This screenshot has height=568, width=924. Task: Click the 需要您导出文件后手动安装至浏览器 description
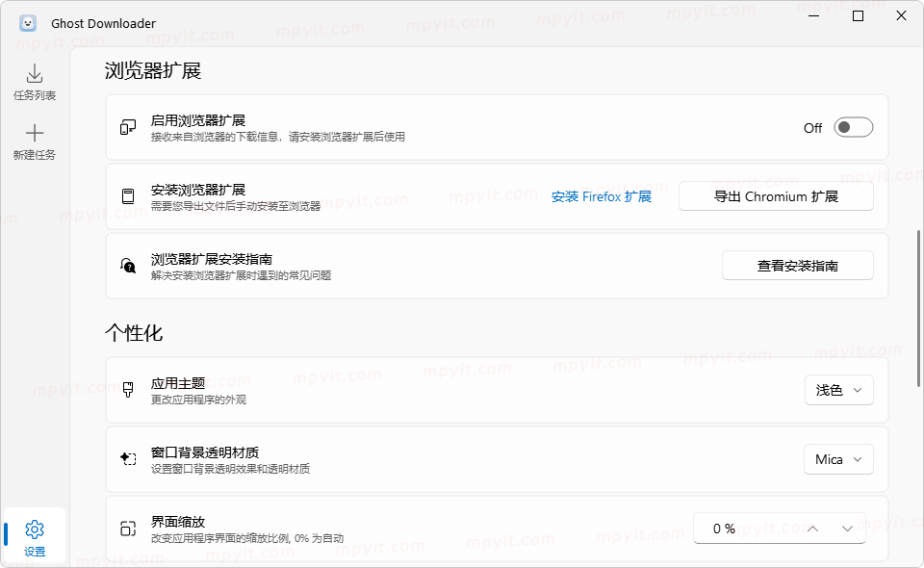(236, 206)
